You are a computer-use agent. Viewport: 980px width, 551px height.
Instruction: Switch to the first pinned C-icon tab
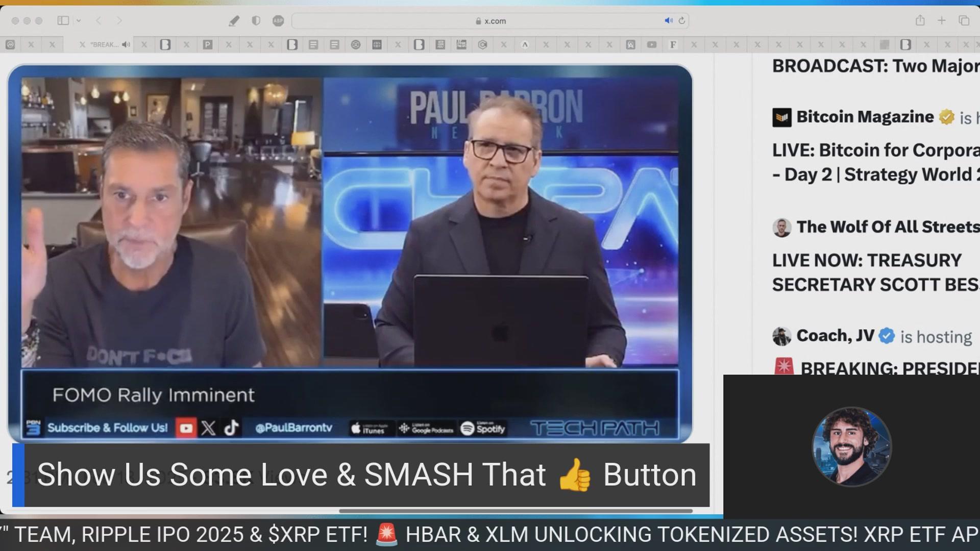[x=10, y=45]
